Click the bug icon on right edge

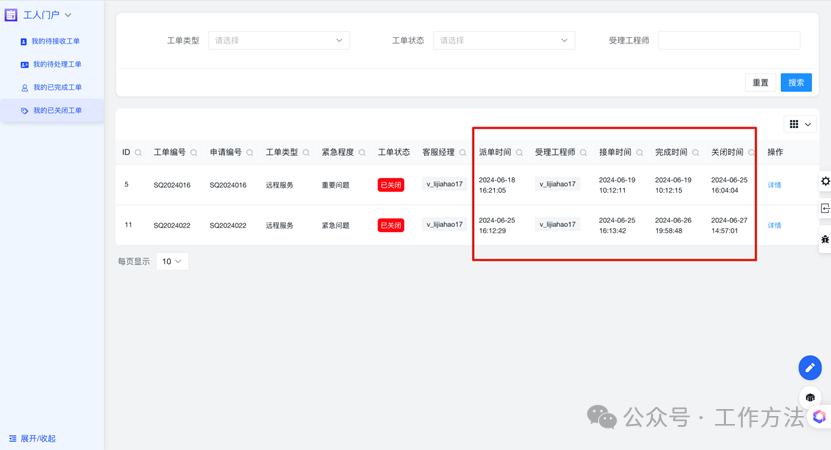tap(825, 239)
